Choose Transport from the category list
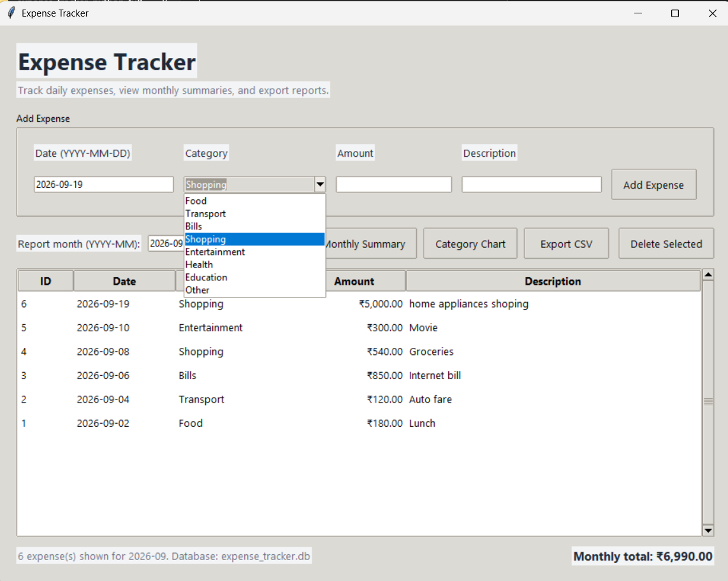This screenshot has height=581, width=728. coord(254,214)
